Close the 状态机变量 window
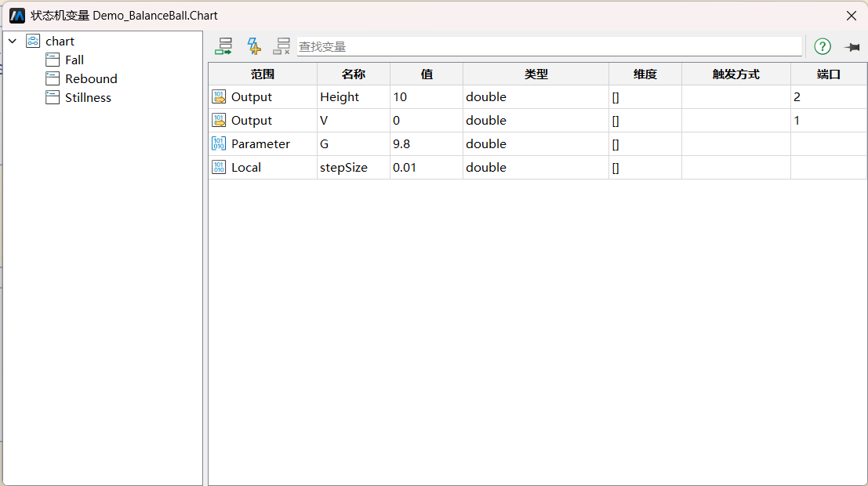This screenshot has height=486, width=868. tap(852, 16)
